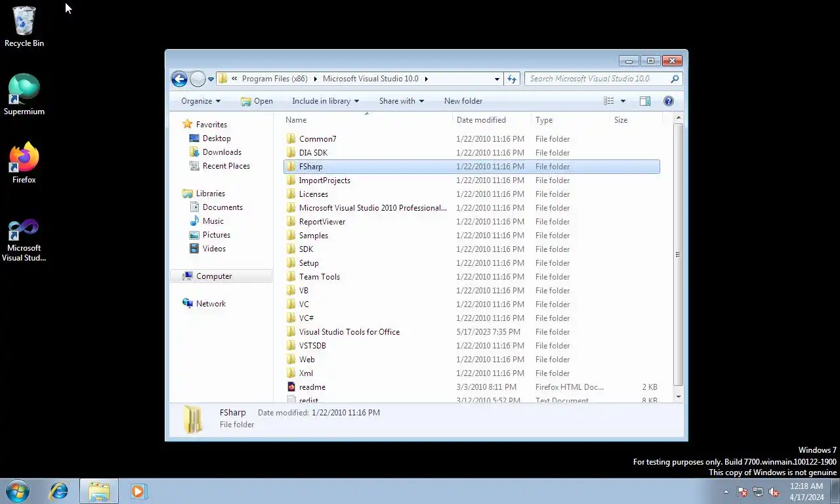840x504 pixels.
Task: Click the Forward navigation arrow
Action: click(198, 79)
